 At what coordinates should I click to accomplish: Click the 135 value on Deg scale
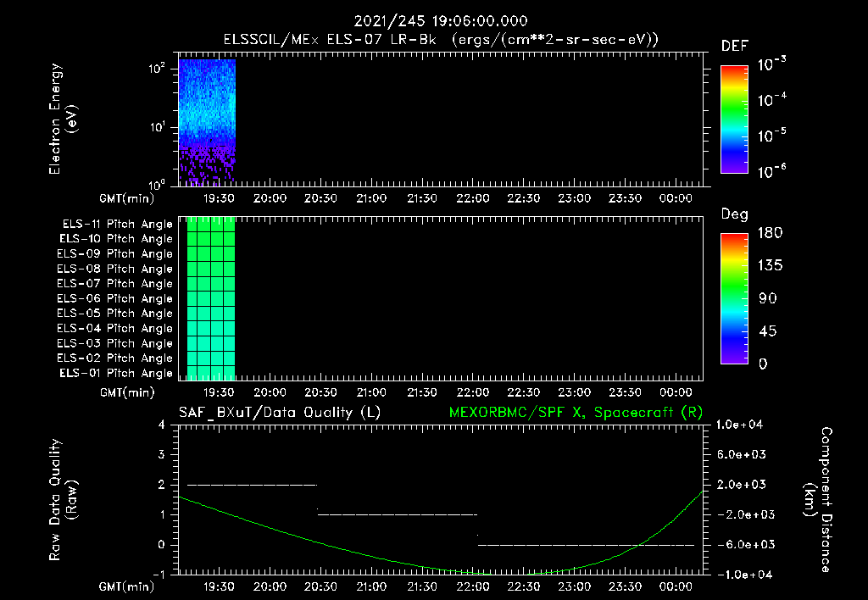[770, 265]
